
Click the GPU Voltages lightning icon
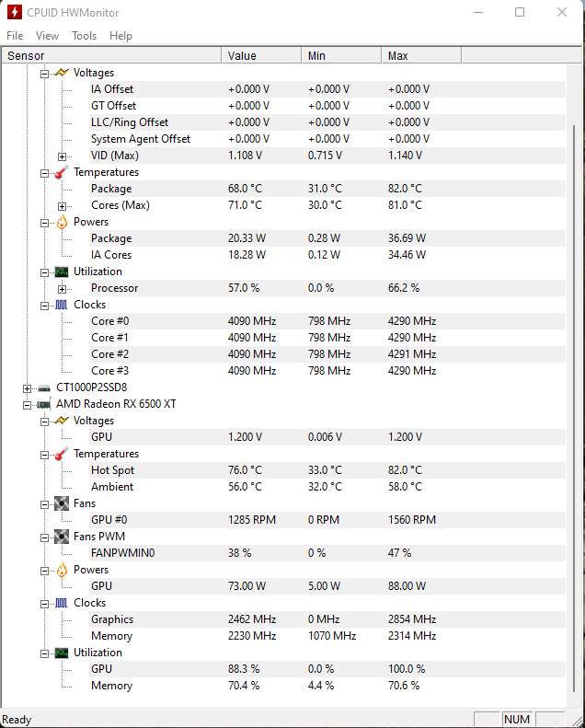point(62,421)
